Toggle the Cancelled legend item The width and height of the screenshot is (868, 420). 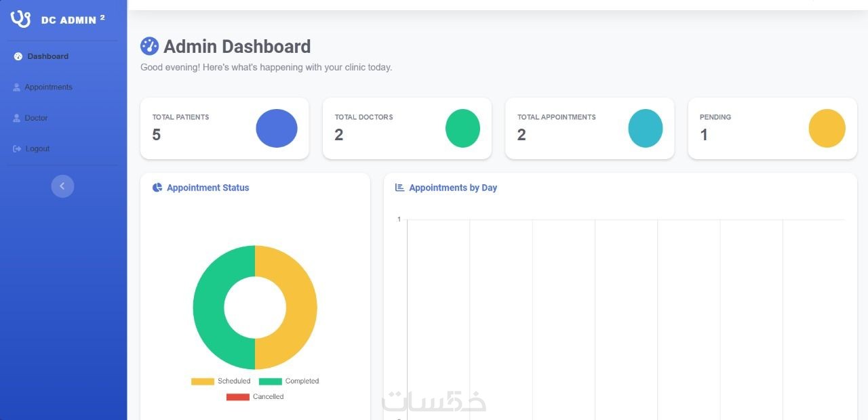pos(255,396)
